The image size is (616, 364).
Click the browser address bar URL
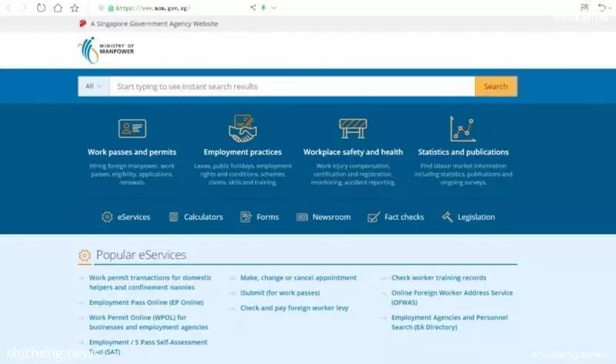[x=153, y=8]
